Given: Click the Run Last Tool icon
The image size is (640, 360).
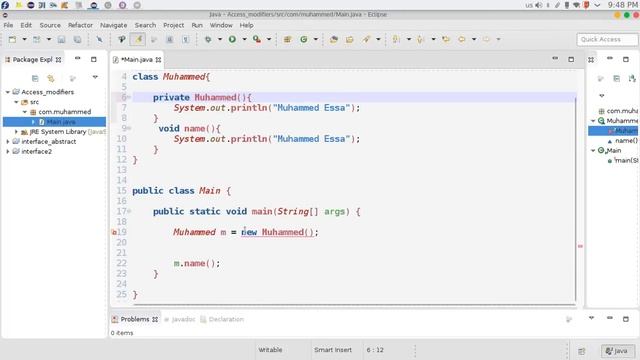Looking at the screenshot, I should click(257, 39).
